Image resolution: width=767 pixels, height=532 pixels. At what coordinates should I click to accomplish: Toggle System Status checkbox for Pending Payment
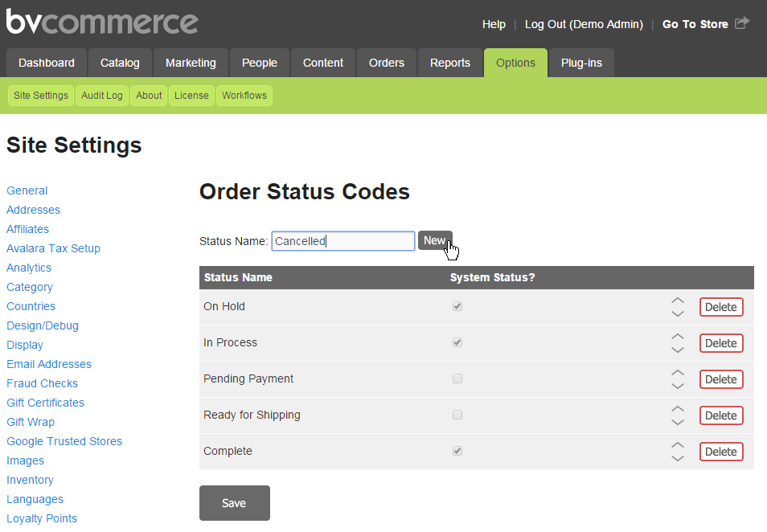pos(457,379)
